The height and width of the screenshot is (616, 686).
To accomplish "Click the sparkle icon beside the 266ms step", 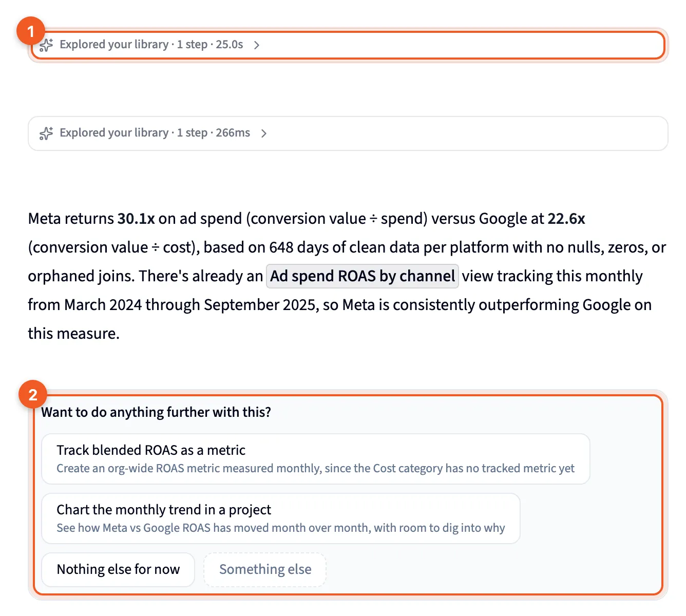I will click(46, 133).
